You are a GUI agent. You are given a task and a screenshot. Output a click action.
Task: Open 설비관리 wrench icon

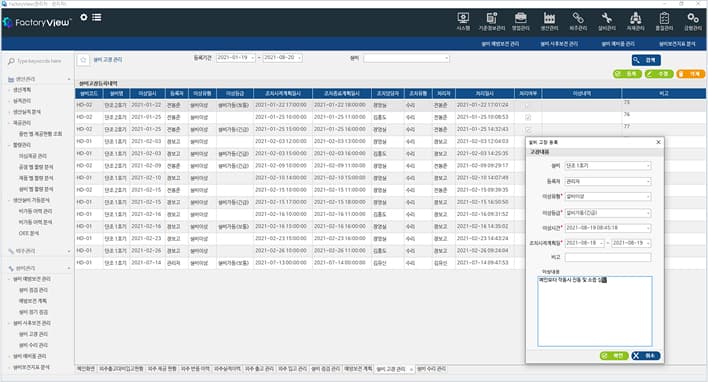[x=607, y=21]
